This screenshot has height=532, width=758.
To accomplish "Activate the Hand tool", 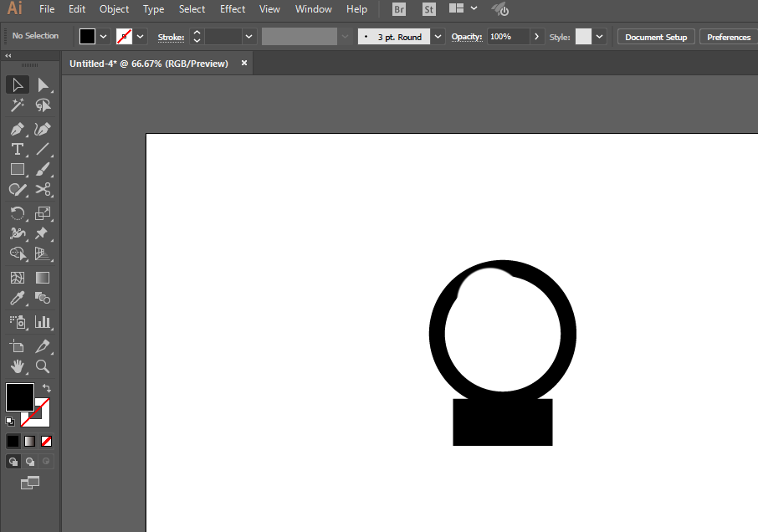I will click(x=17, y=366).
